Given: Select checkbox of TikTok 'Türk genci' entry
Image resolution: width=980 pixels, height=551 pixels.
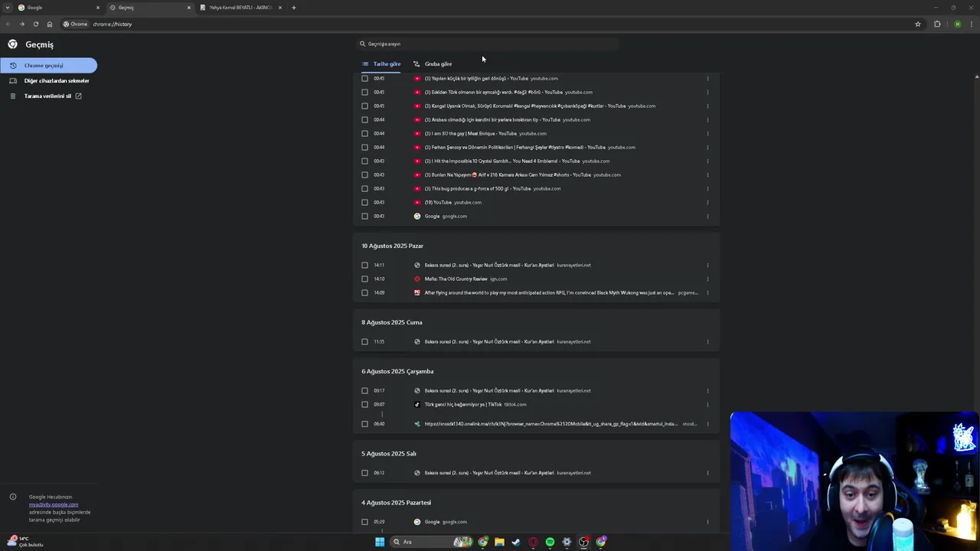Looking at the screenshot, I should pyautogui.click(x=364, y=404).
